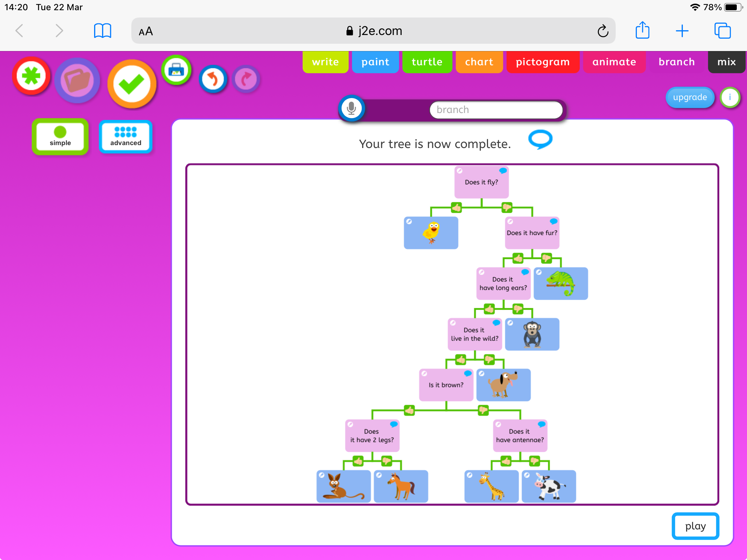Click thumbs-up under Does it fly
The image size is (747, 560).
pos(456,207)
